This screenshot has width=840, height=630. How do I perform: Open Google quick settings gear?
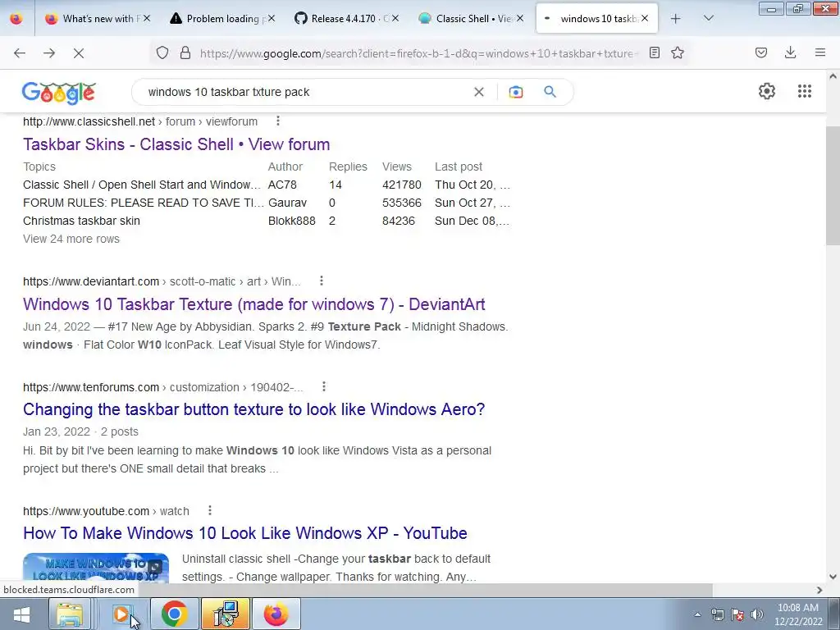coord(767,91)
